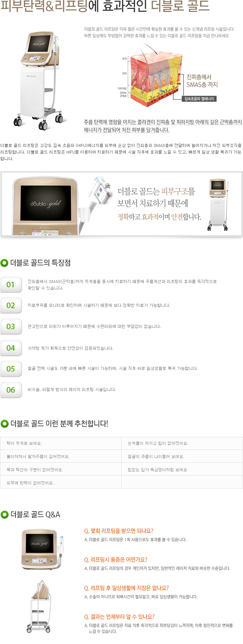Open question 리프팅 후 일상생활에 지장은 없나요?
Screen dimensions: 243x644
[126, 588]
